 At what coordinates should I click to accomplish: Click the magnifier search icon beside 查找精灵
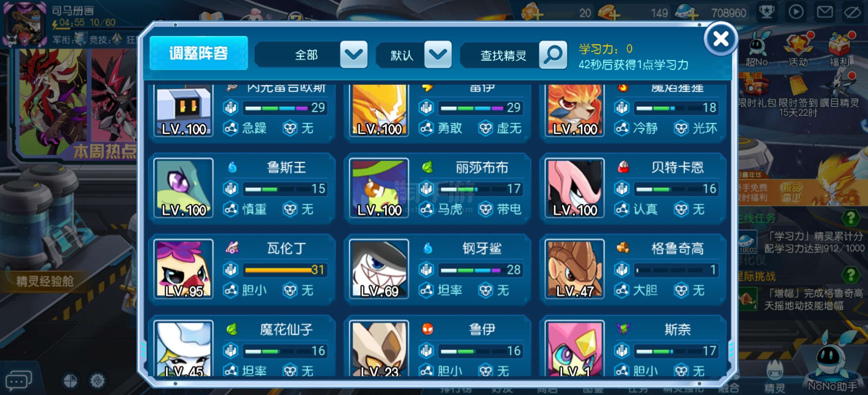pos(553,55)
